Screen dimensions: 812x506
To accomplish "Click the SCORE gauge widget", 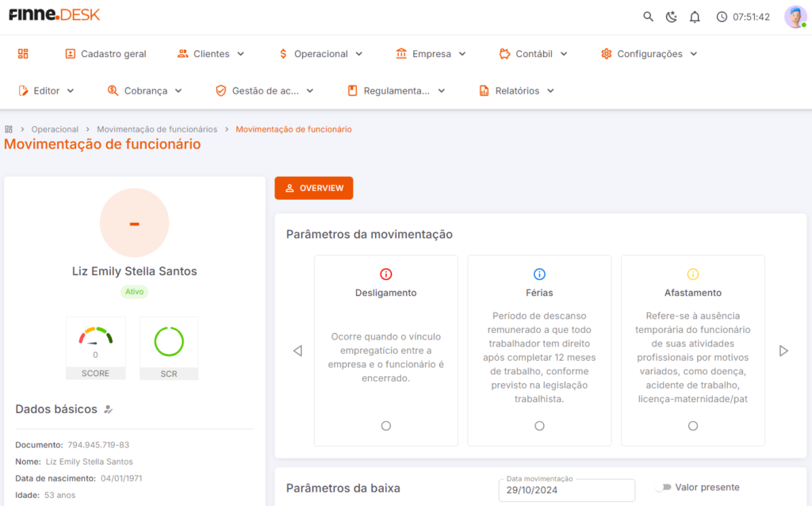I will pos(95,348).
